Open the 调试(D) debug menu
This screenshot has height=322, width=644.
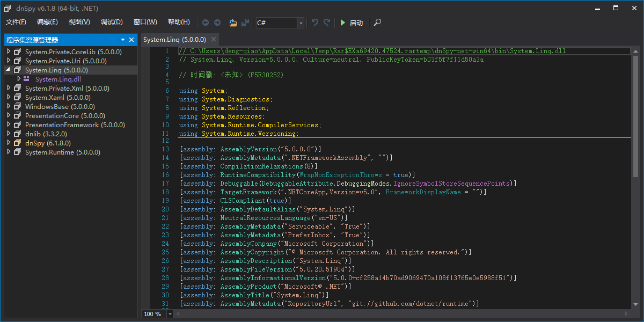coord(112,22)
